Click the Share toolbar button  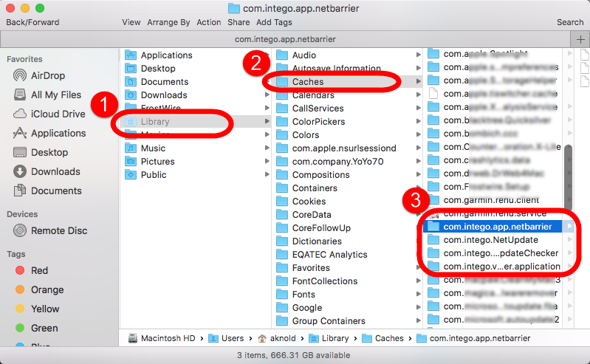pyautogui.click(x=239, y=22)
